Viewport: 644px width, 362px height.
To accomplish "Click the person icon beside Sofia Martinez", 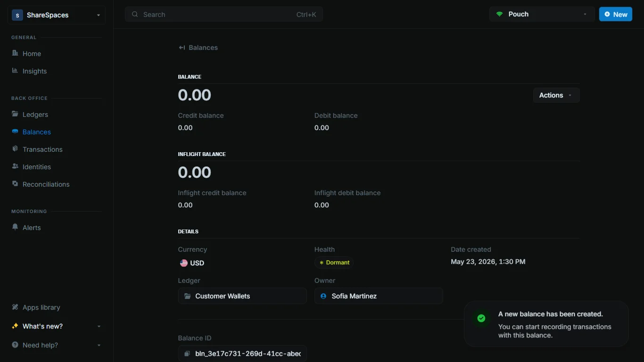I will (x=323, y=296).
